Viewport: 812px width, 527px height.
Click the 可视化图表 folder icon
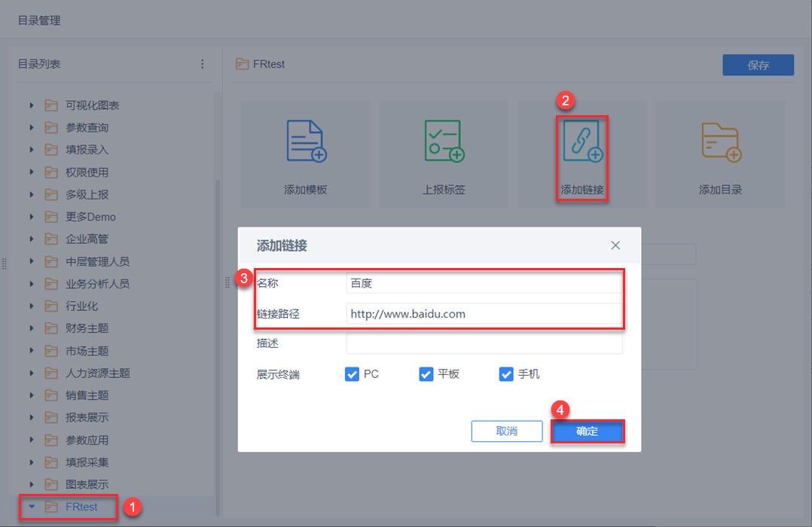[x=51, y=105]
